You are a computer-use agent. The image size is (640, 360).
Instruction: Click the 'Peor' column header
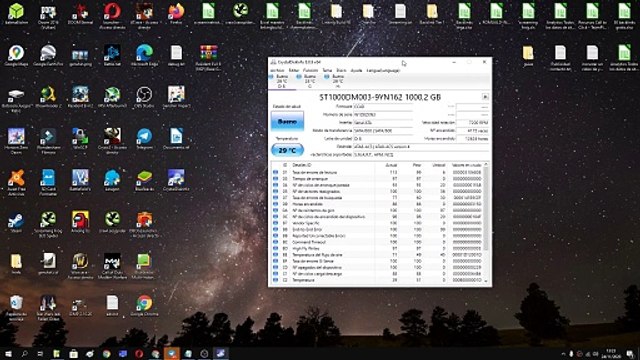pos(417,165)
